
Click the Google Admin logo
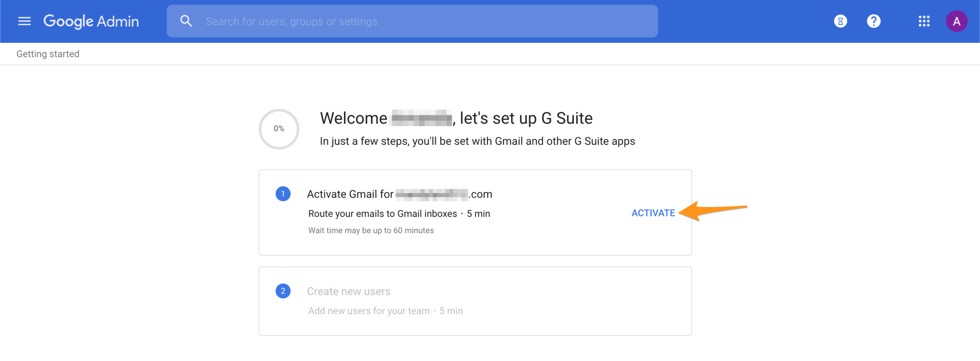(x=91, y=21)
